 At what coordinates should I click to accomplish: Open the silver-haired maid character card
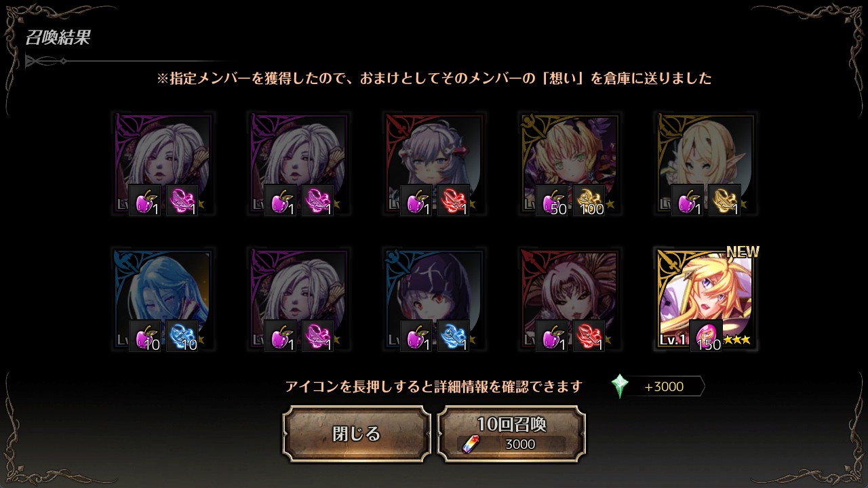435,164
